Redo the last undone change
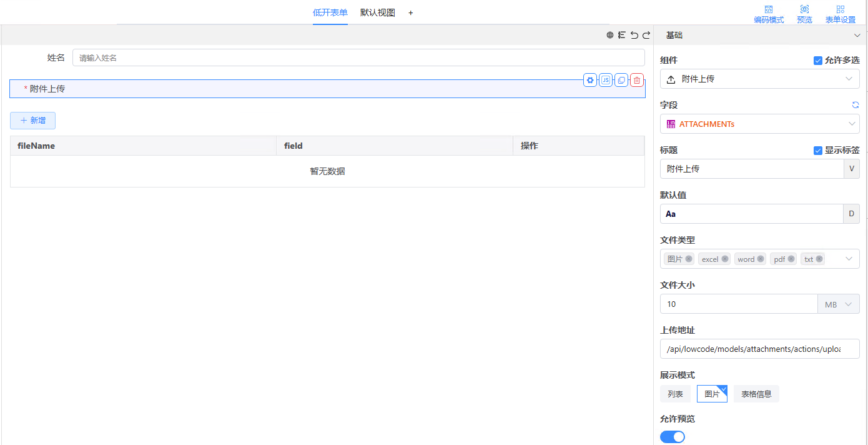Image resolution: width=868 pixels, height=445 pixels. [x=646, y=36]
